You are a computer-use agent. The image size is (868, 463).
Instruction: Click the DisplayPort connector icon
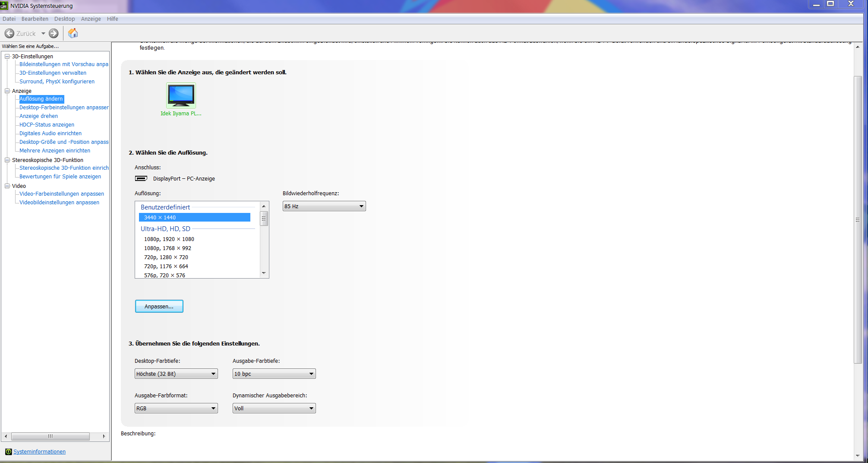[141, 178]
